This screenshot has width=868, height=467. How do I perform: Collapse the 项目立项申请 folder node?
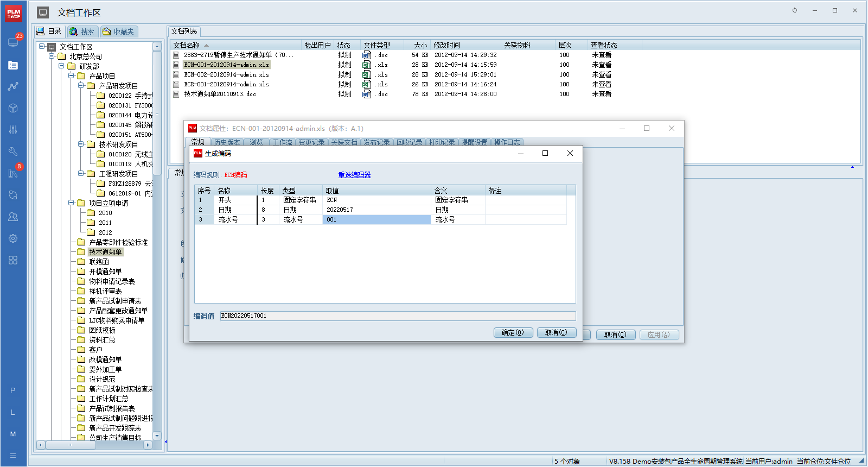71,203
